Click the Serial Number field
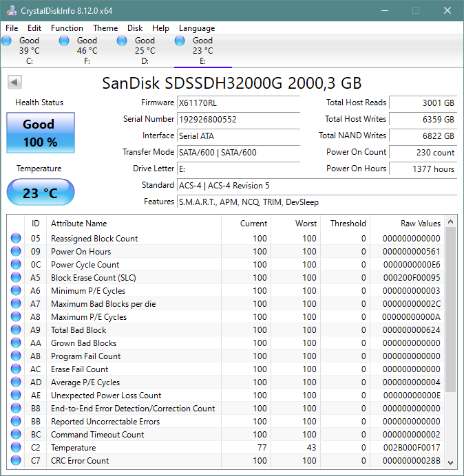Image resolution: width=464 pixels, height=476 pixels. point(238,119)
